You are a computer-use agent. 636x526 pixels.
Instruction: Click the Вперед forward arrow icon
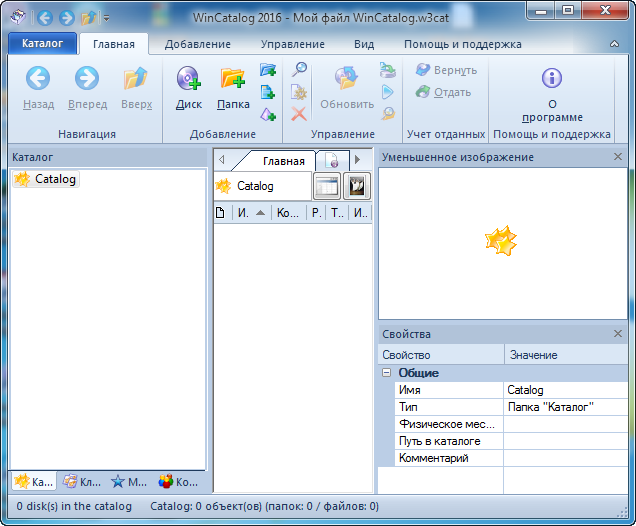[88, 79]
